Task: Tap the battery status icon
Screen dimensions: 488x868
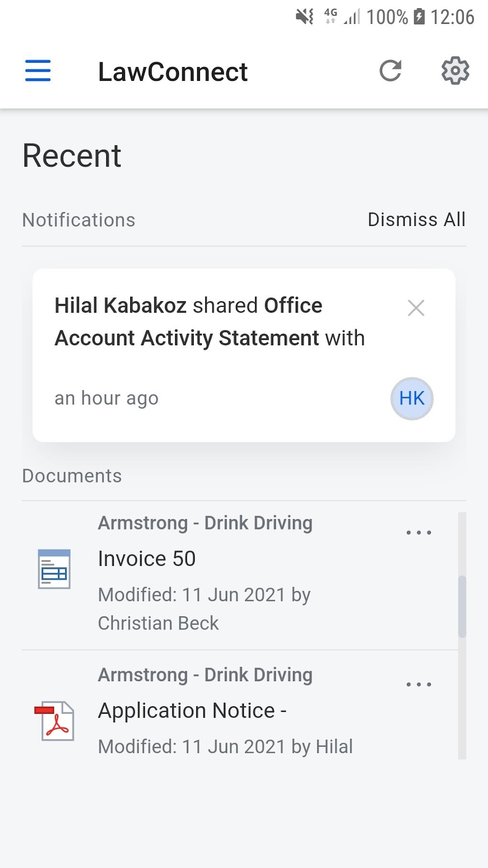Action: pos(419,17)
